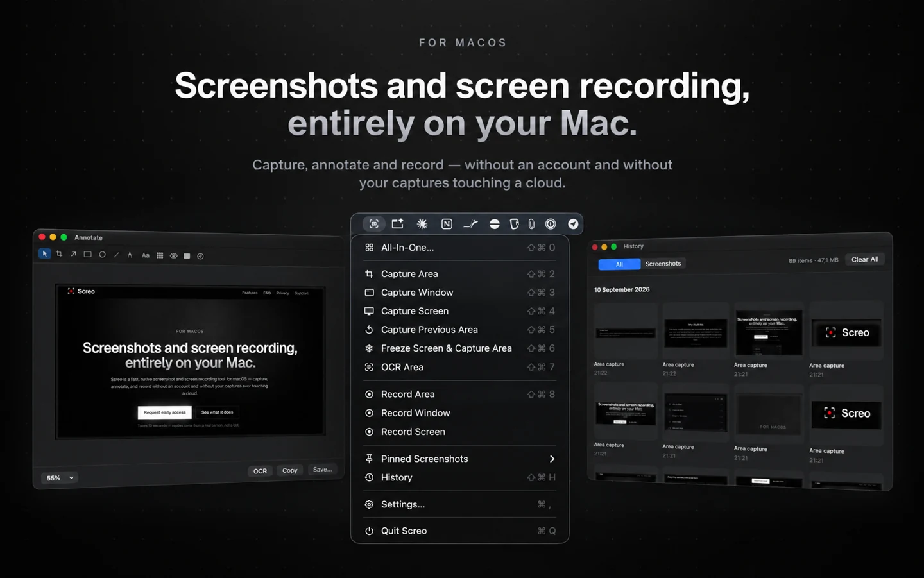This screenshot has width=924, height=578.
Task: Click the location arrow icon in menu bar
Action: pos(573,224)
